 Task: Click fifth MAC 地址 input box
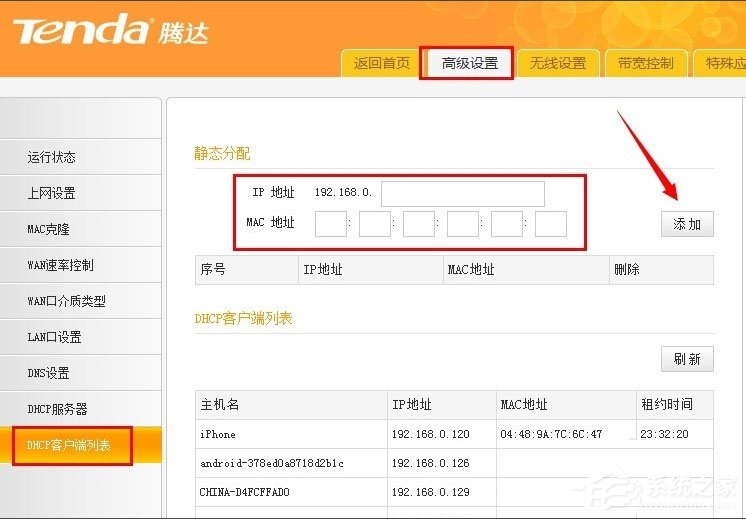point(507,224)
